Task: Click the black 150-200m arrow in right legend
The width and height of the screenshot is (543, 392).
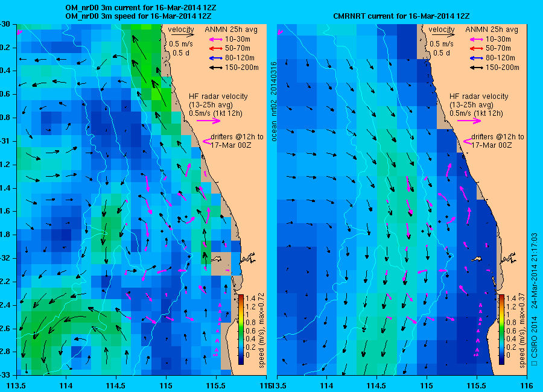Action: pyautogui.click(x=477, y=68)
